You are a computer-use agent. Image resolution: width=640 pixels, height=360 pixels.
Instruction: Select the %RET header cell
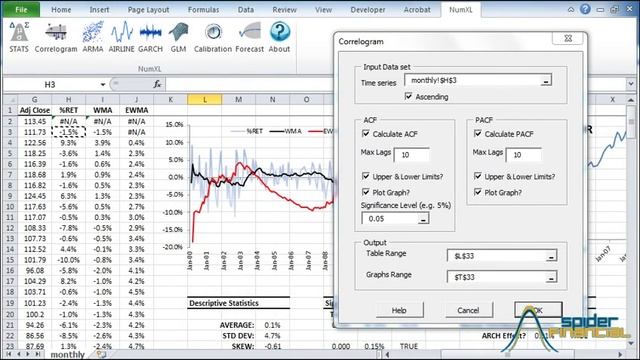tap(69, 110)
